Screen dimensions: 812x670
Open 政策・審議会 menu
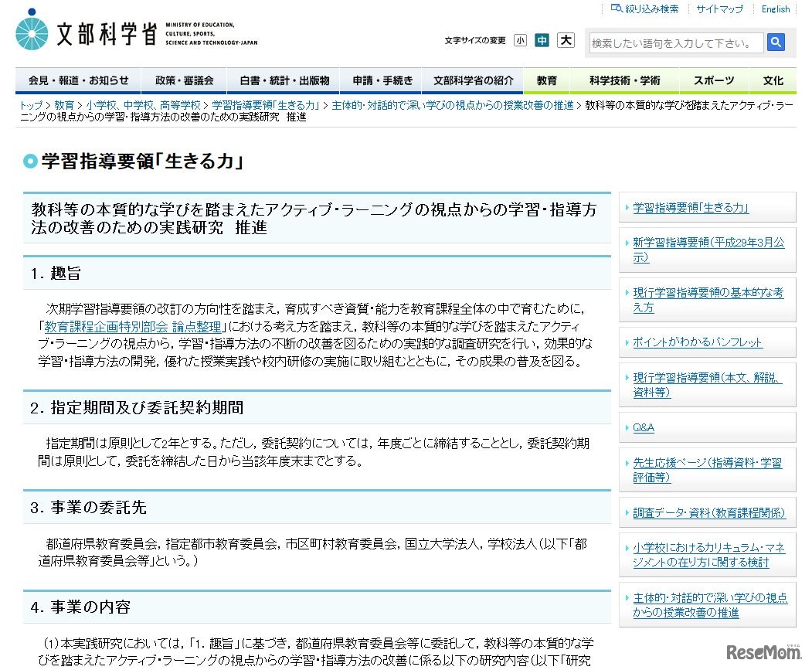pyautogui.click(x=185, y=80)
